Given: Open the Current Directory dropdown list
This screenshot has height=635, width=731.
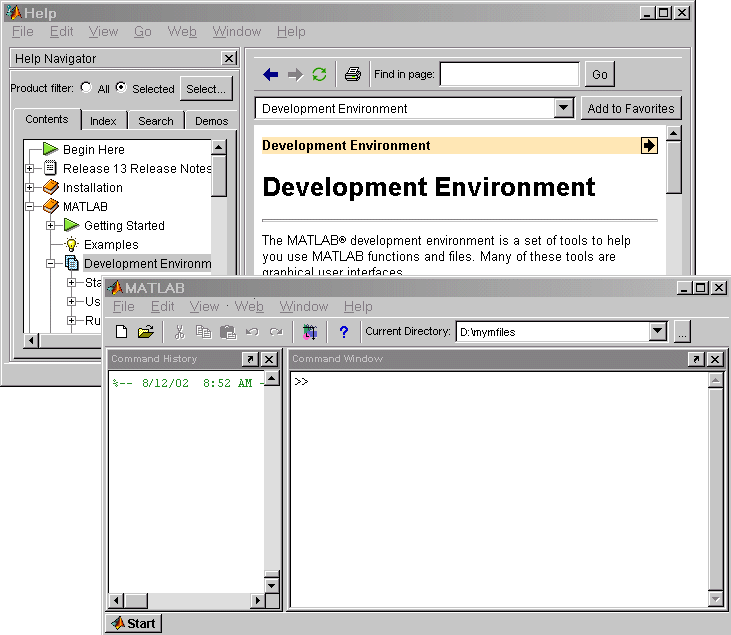Looking at the screenshot, I should (657, 332).
